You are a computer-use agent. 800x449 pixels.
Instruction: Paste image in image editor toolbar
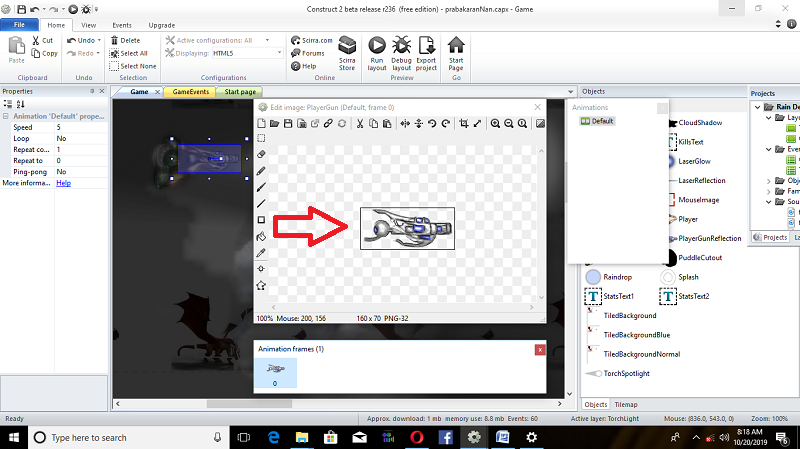(387, 123)
